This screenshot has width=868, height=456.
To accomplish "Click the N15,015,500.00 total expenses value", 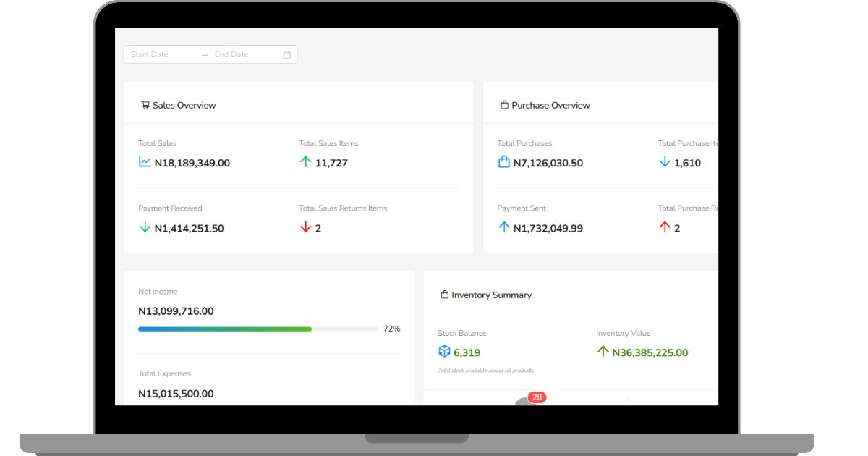I will [x=176, y=394].
